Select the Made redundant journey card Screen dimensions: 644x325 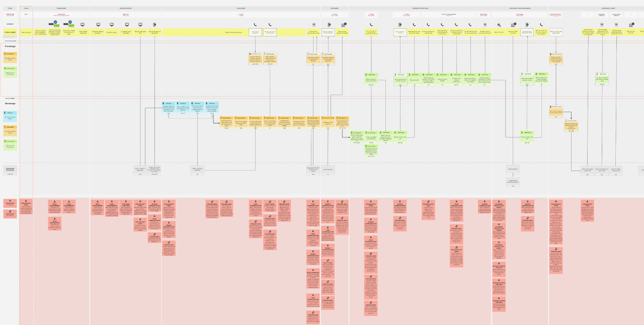click(x=26, y=32)
